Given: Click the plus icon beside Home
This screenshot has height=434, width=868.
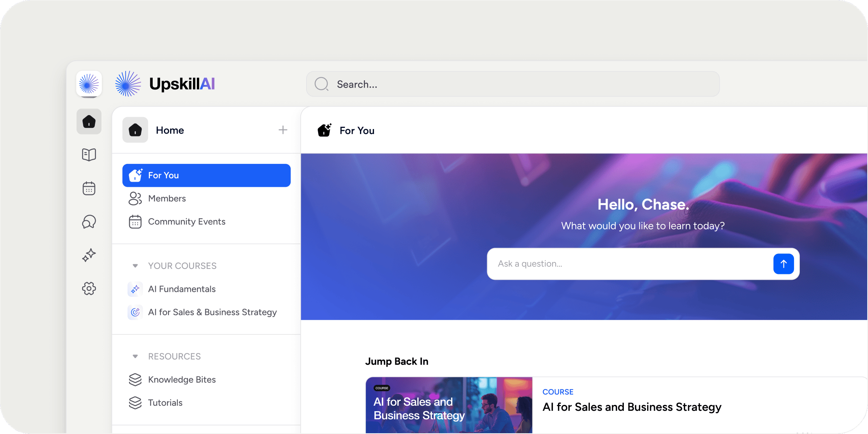Looking at the screenshot, I should [x=283, y=130].
